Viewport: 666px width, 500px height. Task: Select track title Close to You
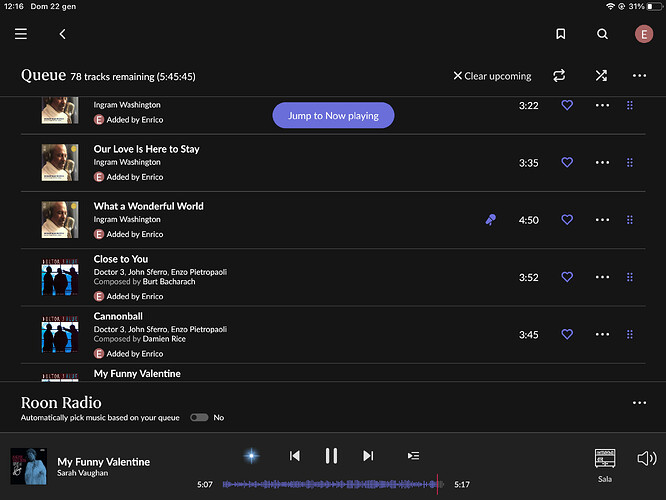pyautogui.click(x=121, y=259)
